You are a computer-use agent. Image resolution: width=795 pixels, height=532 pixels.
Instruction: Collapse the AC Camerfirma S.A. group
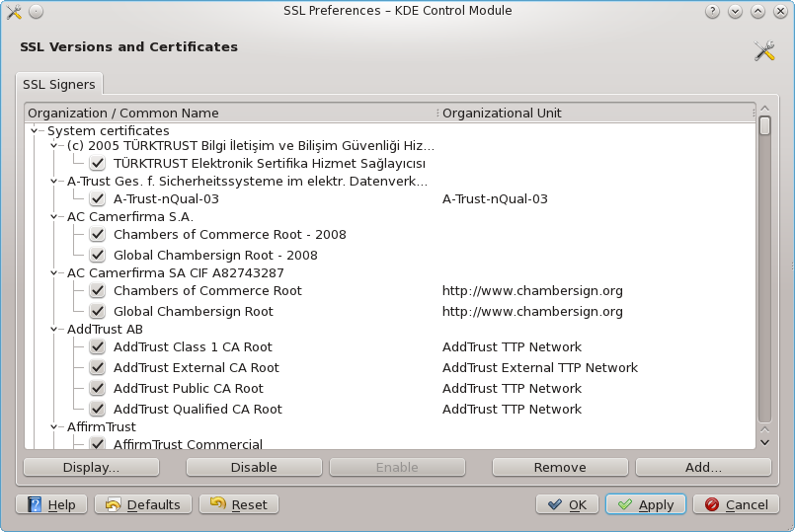[x=54, y=216]
